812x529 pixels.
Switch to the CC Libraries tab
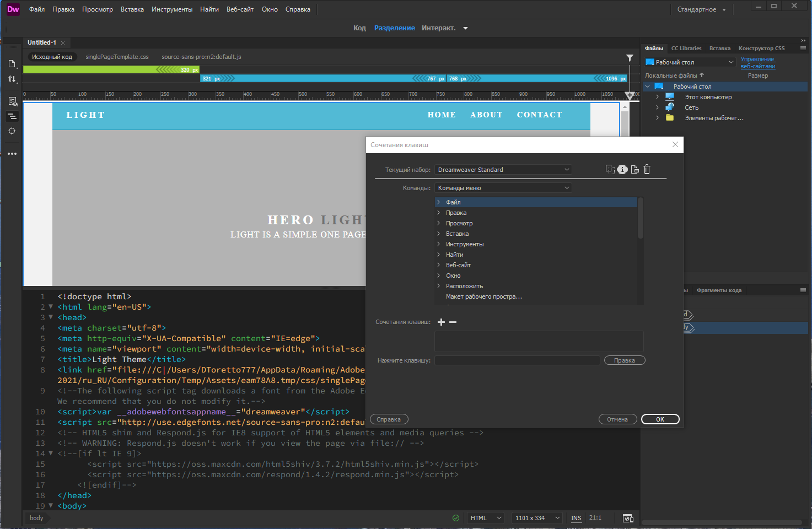click(x=686, y=48)
